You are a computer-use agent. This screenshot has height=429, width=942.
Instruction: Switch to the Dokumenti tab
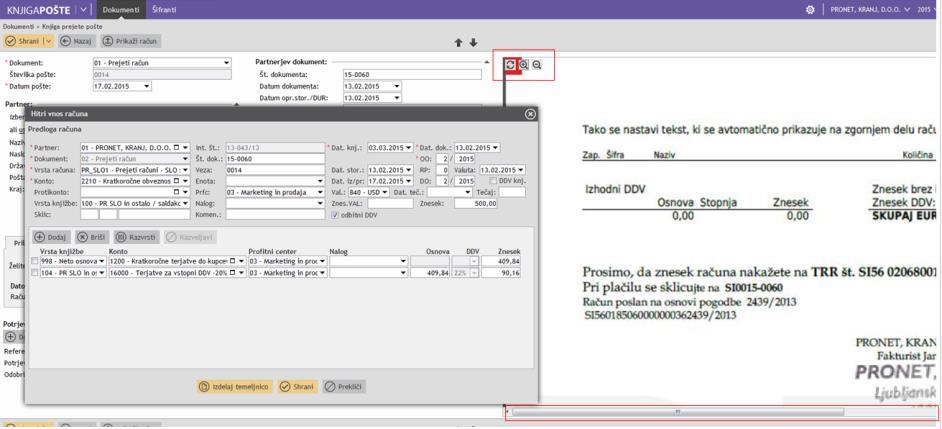121,10
